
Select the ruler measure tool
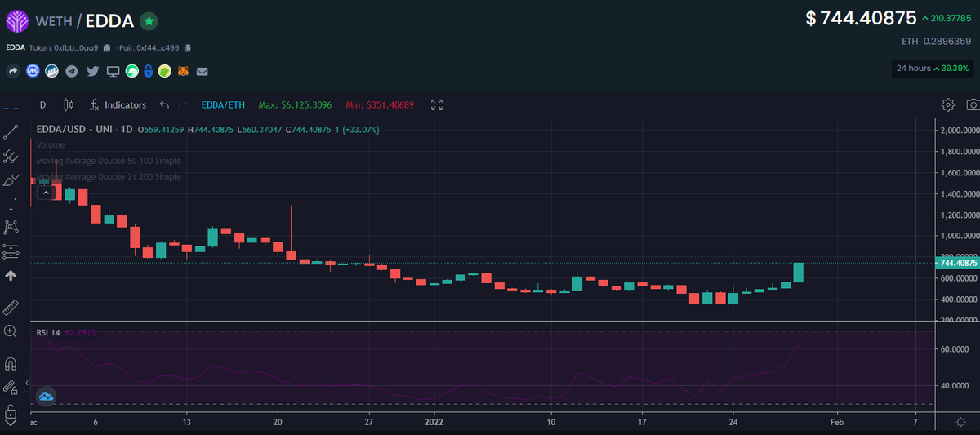click(x=11, y=307)
